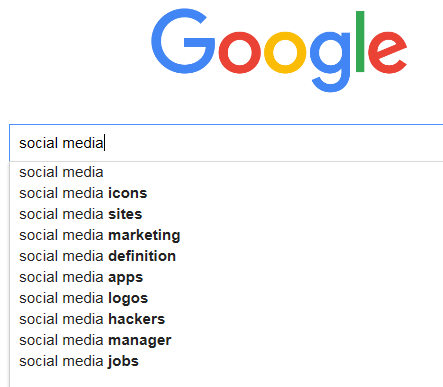This screenshot has width=443, height=387.
Task: Select the 'social media logos' suggestion
Action: click(226, 298)
